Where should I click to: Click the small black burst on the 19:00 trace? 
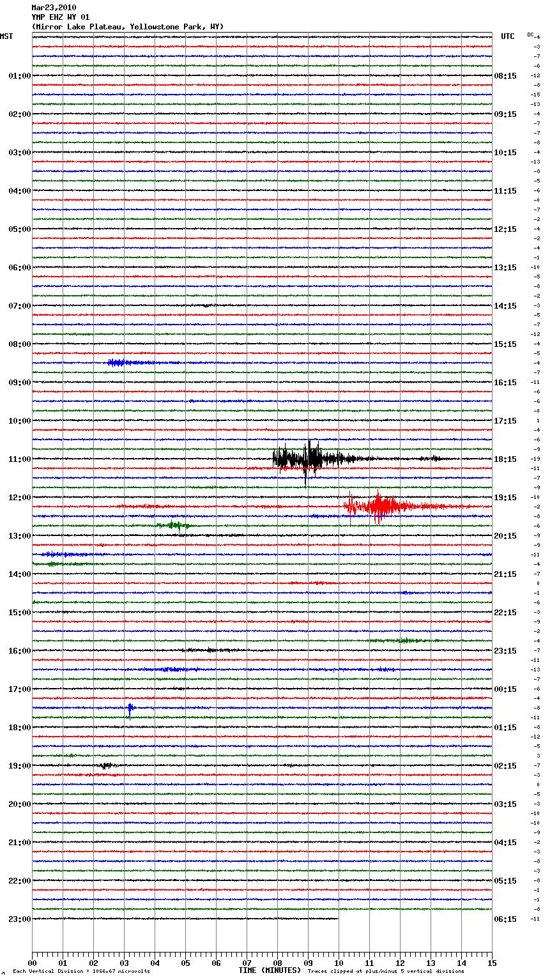[106, 765]
